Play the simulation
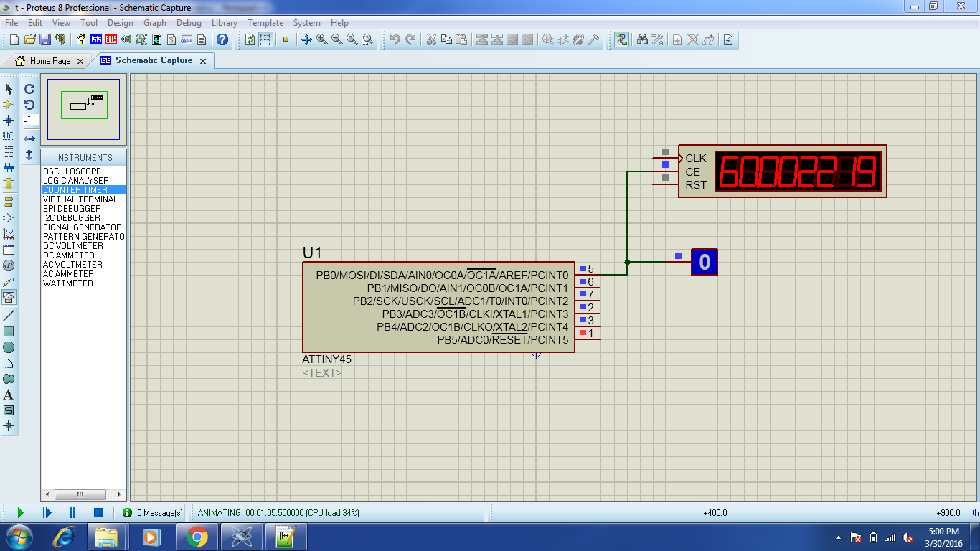This screenshot has width=980, height=551. click(x=20, y=512)
